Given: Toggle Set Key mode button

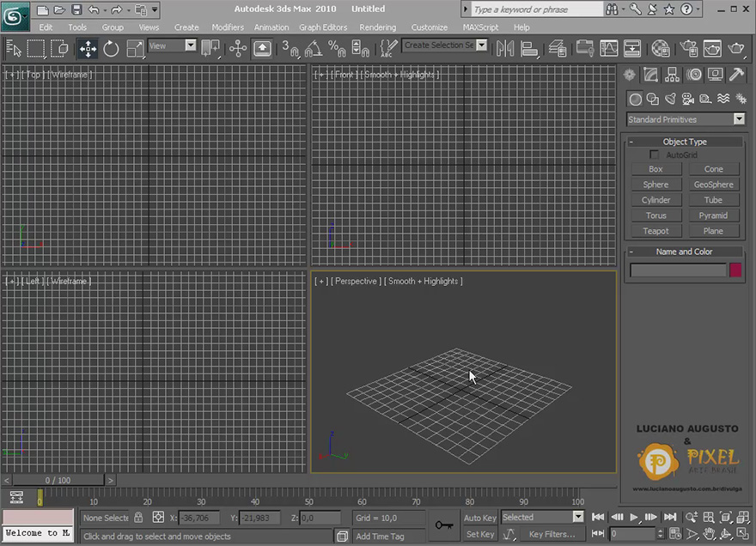Looking at the screenshot, I should click(480, 534).
